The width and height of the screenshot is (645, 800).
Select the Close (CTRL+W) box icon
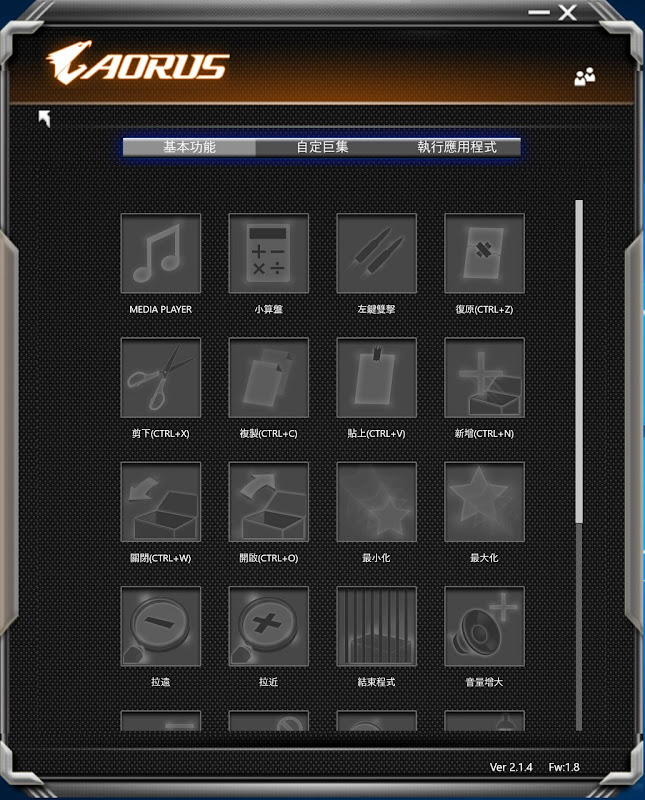pyautogui.click(x=161, y=502)
